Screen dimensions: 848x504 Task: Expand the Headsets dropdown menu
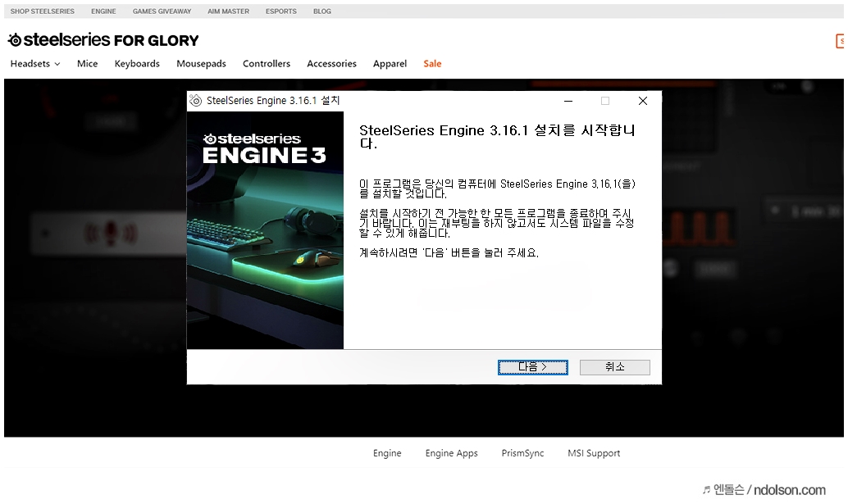point(35,64)
